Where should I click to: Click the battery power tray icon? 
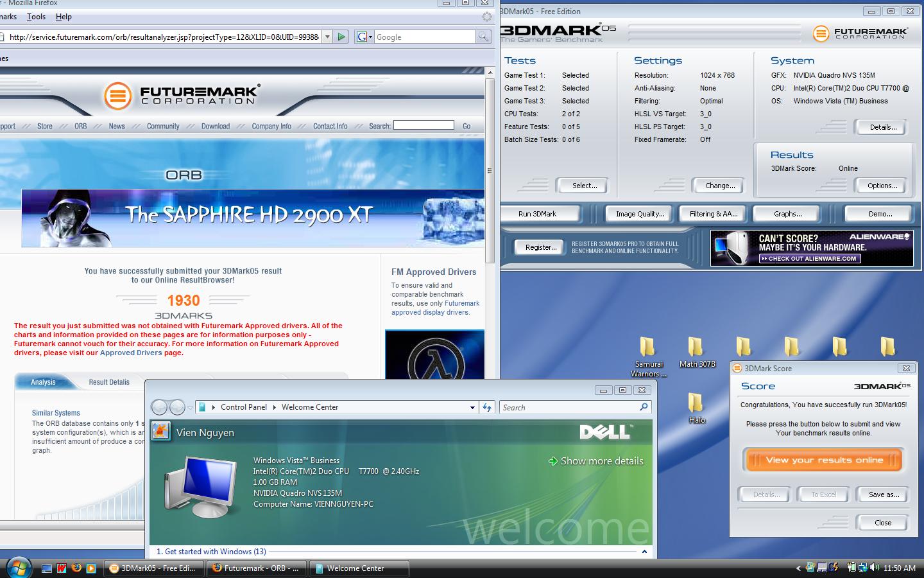[x=851, y=567]
